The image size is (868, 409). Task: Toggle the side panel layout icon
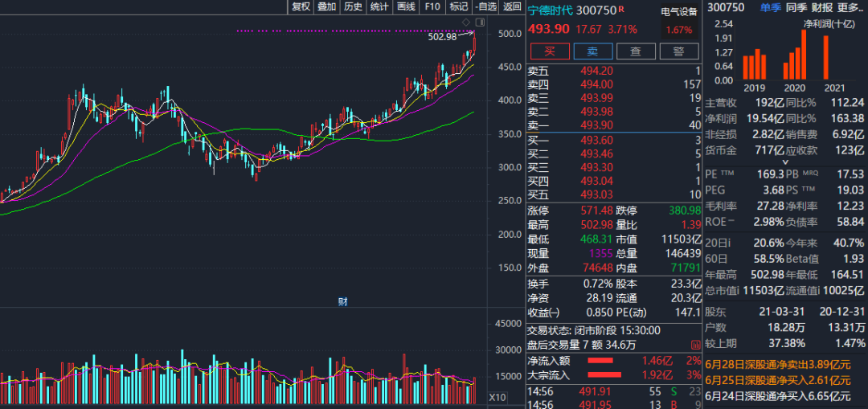tap(480, 21)
